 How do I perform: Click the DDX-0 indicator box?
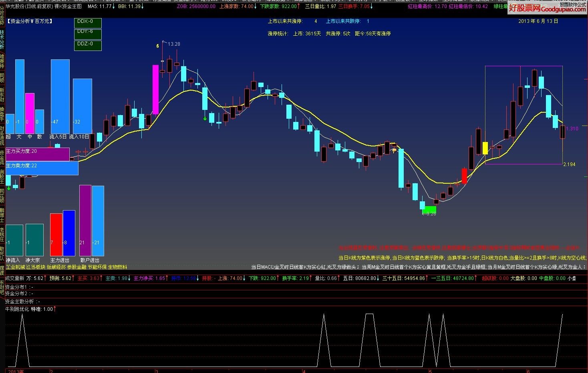pyautogui.click(x=88, y=23)
